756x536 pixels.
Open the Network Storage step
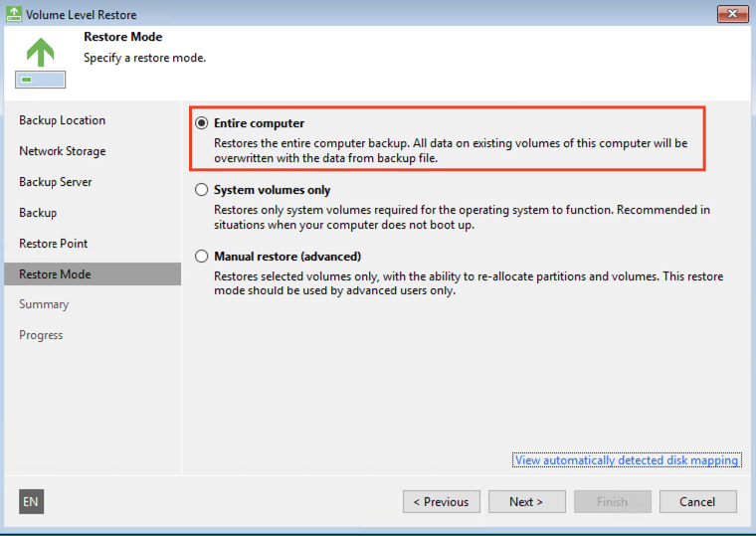click(62, 151)
